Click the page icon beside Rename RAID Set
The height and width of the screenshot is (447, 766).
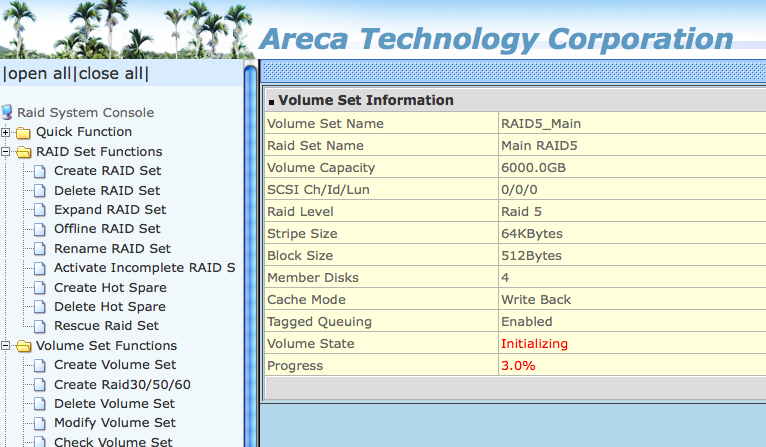pos(40,249)
